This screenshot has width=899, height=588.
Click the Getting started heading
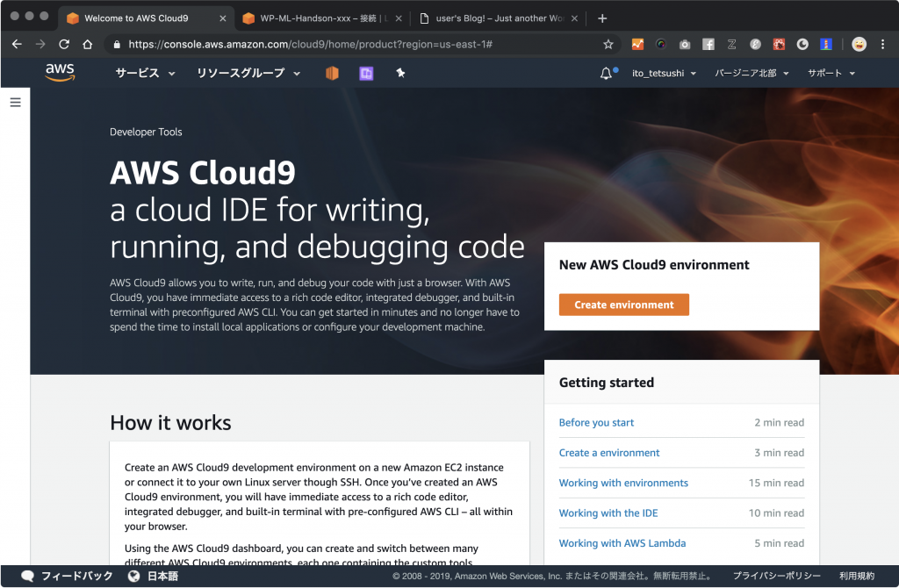606,383
